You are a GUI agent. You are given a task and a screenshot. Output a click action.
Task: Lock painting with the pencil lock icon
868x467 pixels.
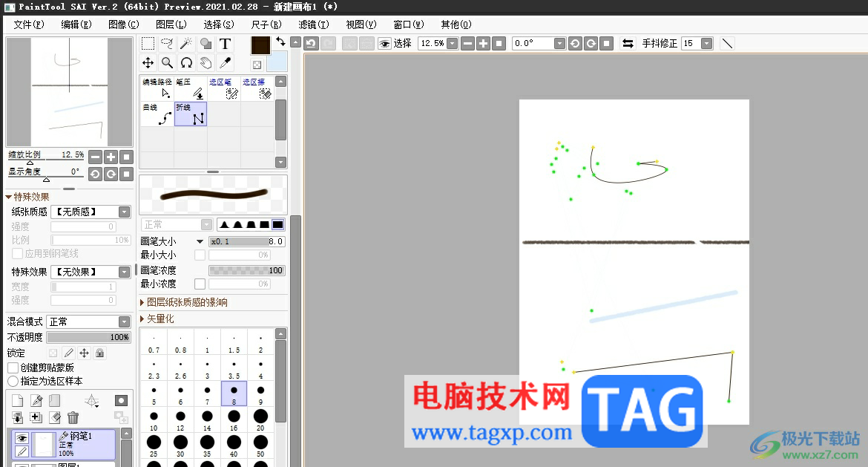coord(69,353)
